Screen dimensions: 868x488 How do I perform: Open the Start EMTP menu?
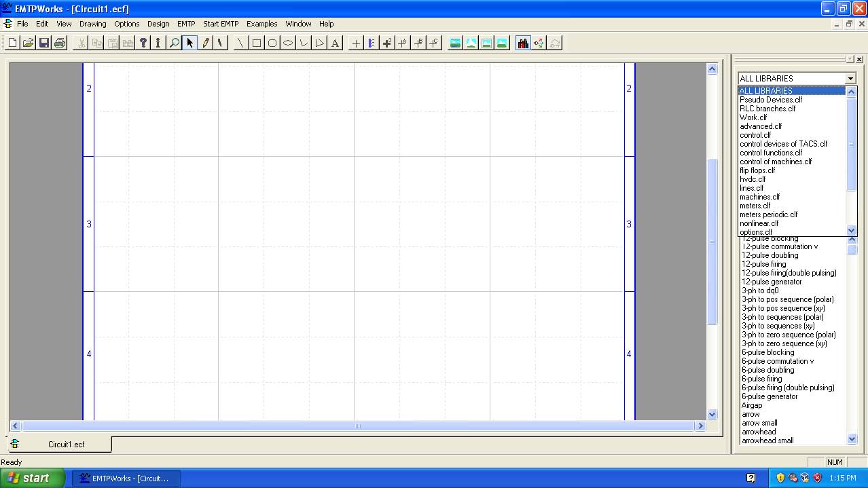point(221,24)
